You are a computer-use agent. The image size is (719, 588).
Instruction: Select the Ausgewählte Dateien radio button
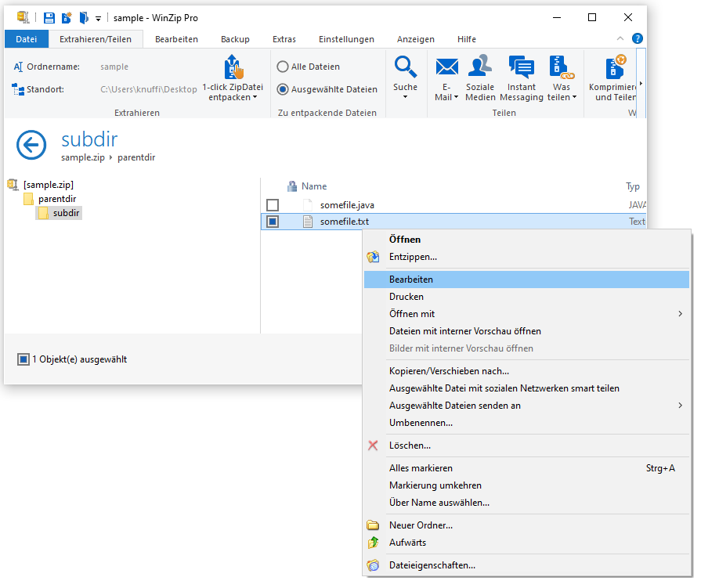(283, 89)
